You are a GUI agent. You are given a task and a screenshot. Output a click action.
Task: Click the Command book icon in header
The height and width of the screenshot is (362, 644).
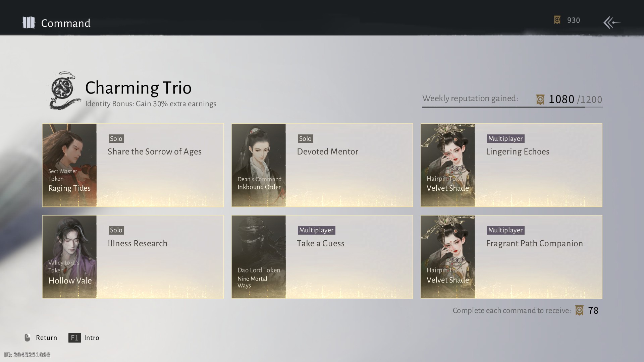point(29,23)
